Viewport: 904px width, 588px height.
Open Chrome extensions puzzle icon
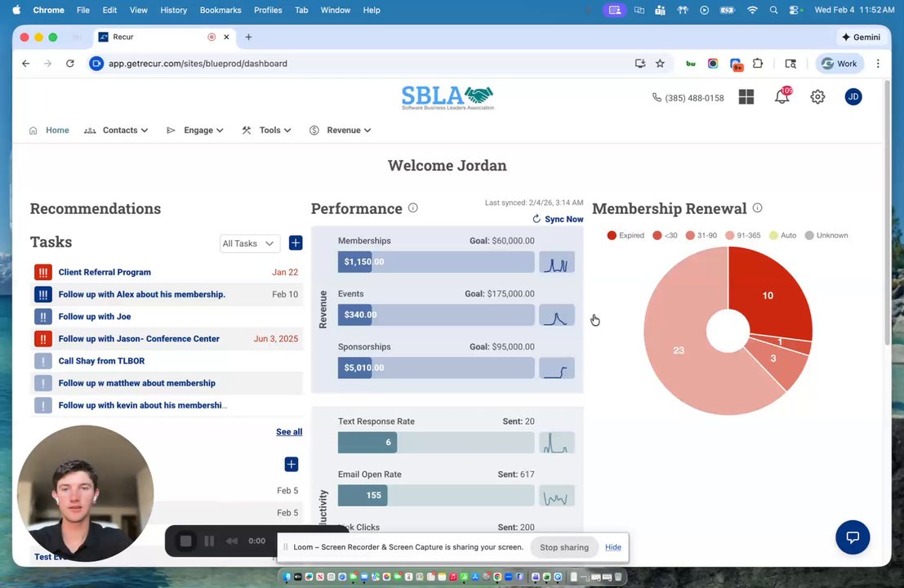pyautogui.click(x=758, y=64)
